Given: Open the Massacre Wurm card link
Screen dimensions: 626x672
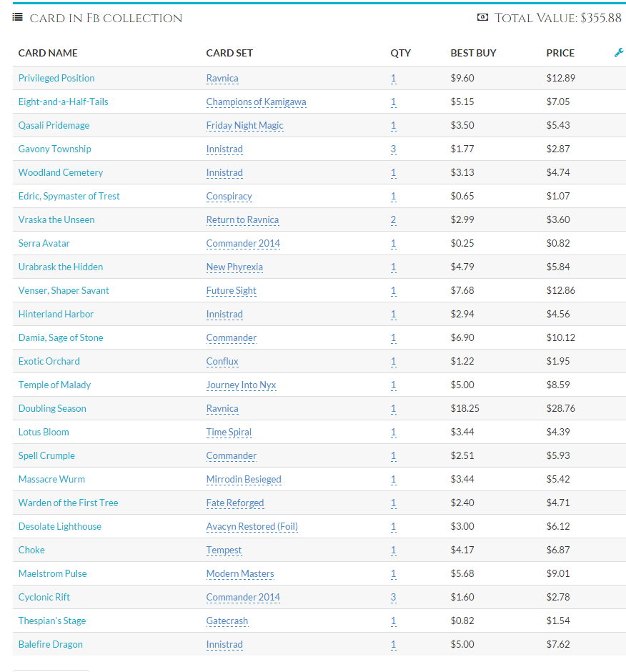Looking at the screenshot, I should [51, 479].
